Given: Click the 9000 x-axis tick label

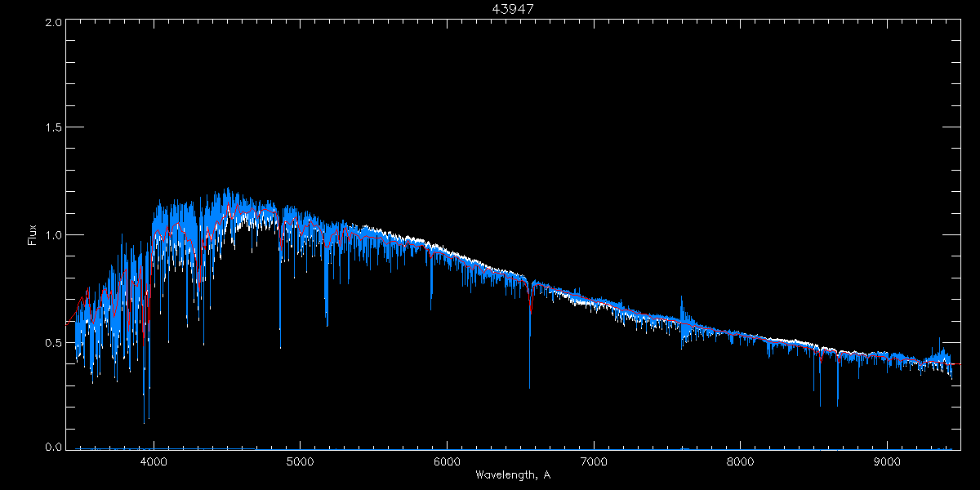Looking at the screenshot, I should coord(887,461).
